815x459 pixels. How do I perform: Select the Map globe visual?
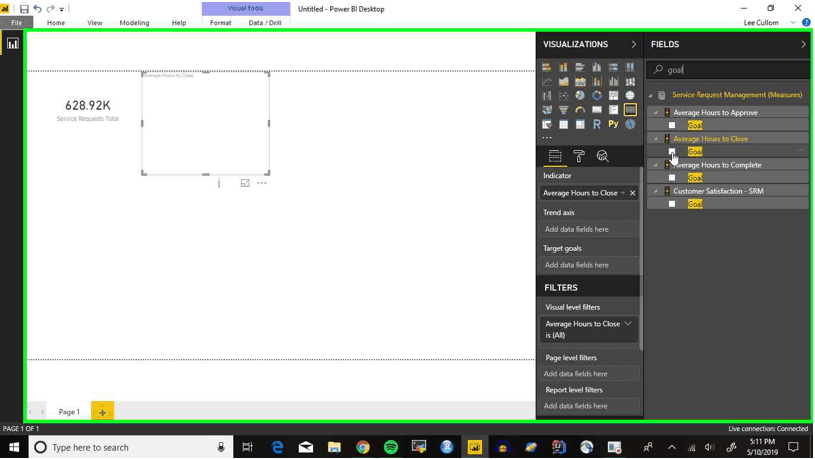coord(630,96)
